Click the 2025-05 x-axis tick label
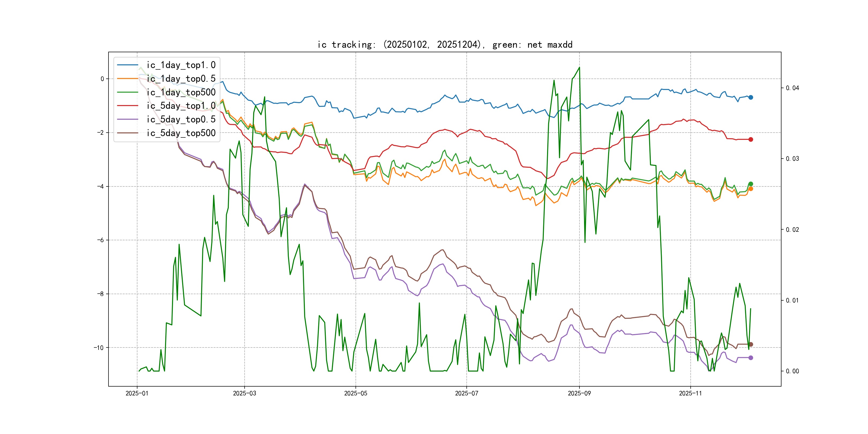 point(356,393)
